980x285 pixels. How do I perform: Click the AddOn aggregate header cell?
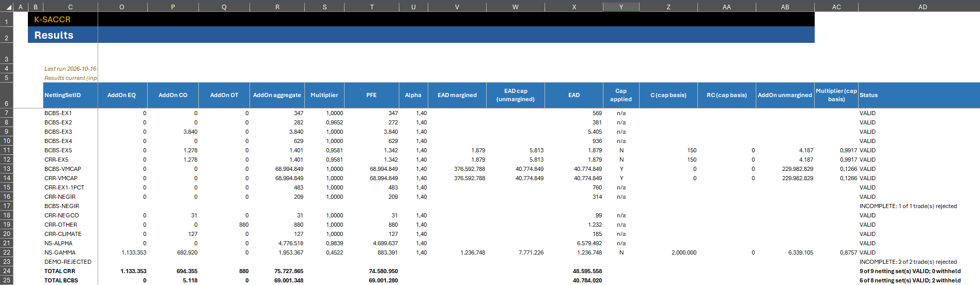pyautogui.click(x=277, y=95)
